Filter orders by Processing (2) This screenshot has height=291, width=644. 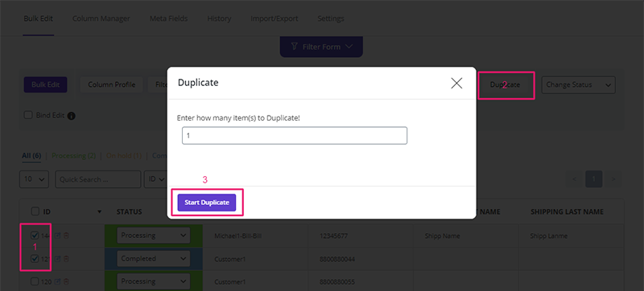[x=74, y=156]
